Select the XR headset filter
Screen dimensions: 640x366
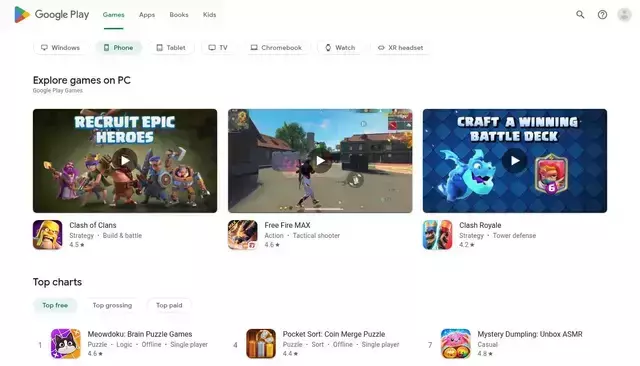pos(400,48)
